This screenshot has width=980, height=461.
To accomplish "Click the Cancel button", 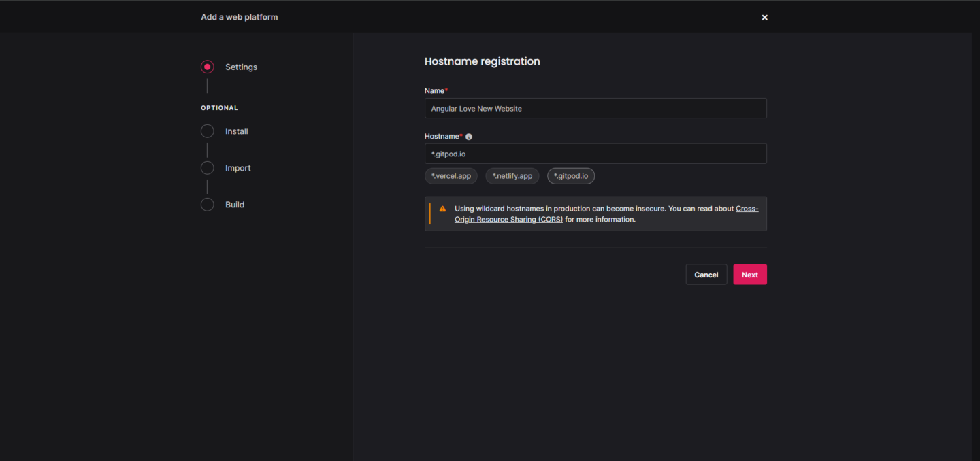I will point(706,274).
